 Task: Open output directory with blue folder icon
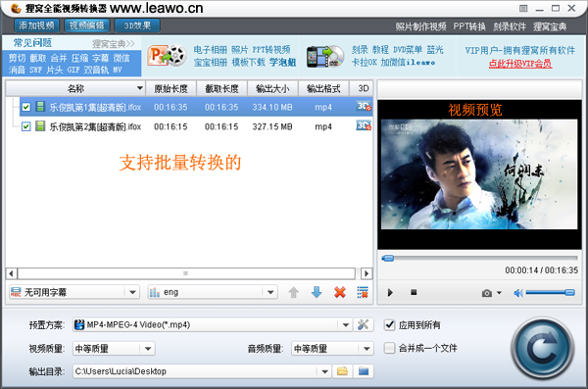[x=364, y=371]
